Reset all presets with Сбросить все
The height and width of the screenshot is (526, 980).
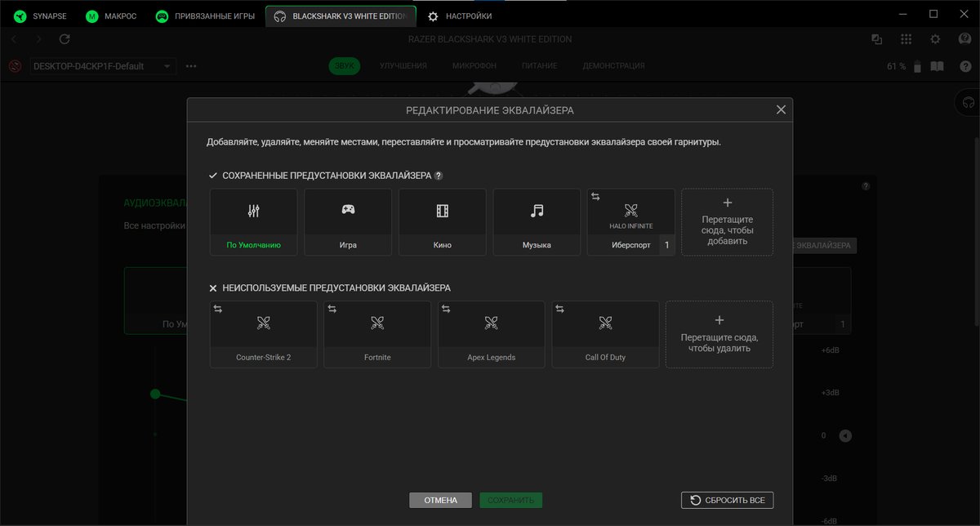[727, 500]
